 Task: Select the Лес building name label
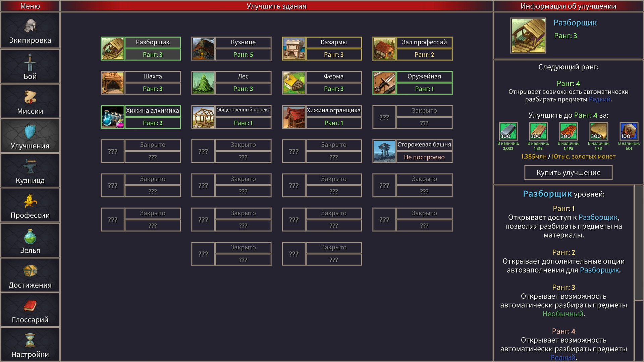pyautogui.click(x=243, y=76)
